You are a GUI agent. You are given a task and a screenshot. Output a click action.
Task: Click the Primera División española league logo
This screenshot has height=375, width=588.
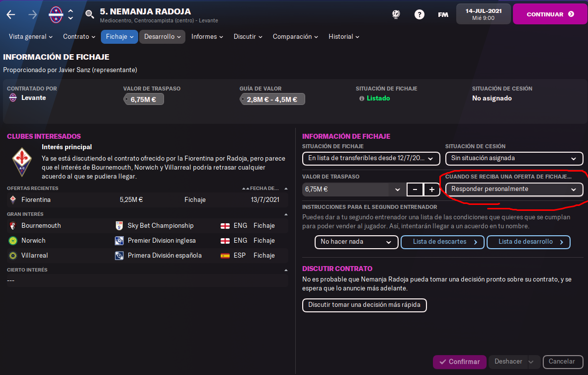(x=119, y=256)
